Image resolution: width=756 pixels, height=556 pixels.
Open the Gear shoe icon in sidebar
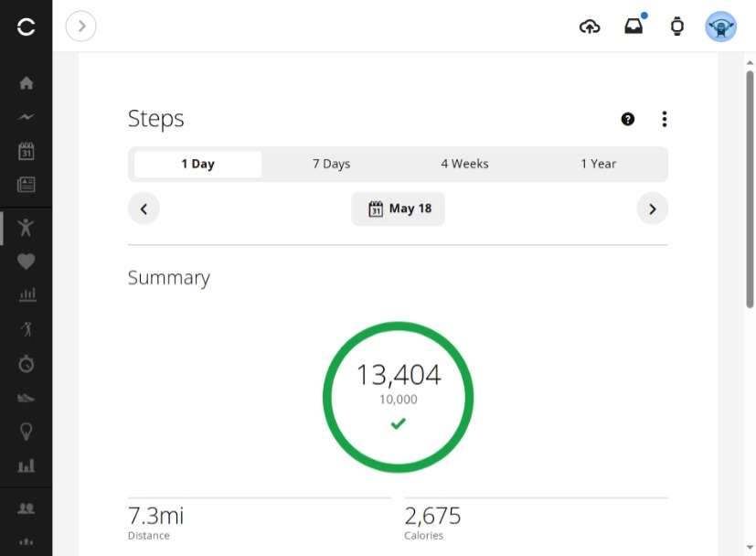click(x=26, y=398)
